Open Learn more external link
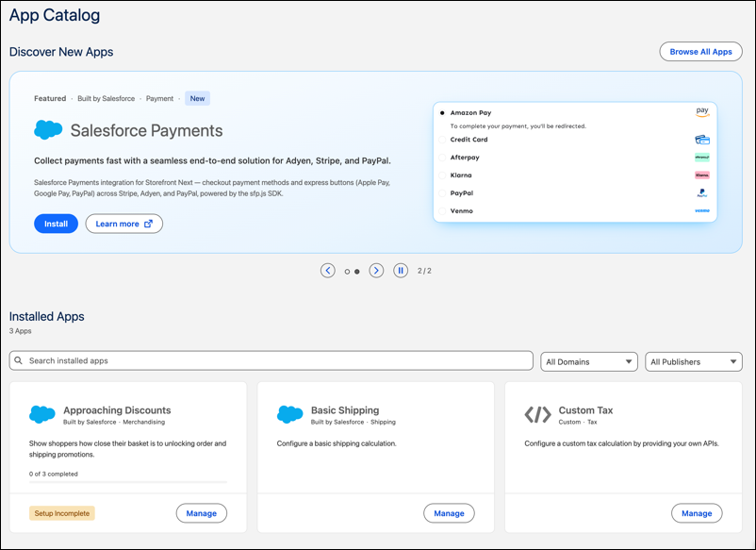Image resolution: width=756 pixels, height=550 pixels. click(123, 224)
